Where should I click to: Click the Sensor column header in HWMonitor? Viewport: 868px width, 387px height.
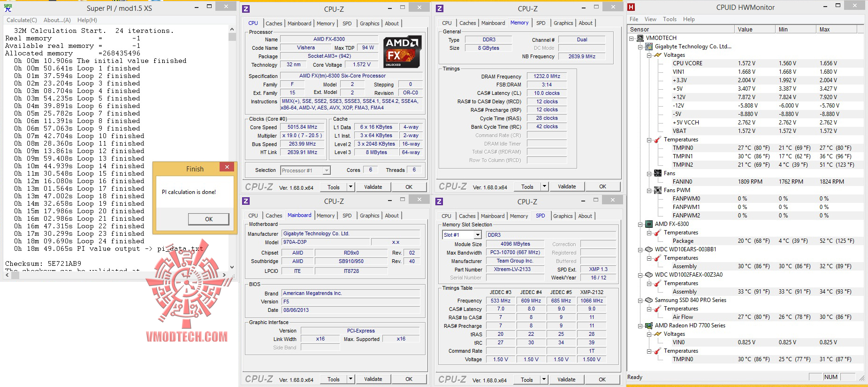(x=681, y=29)
